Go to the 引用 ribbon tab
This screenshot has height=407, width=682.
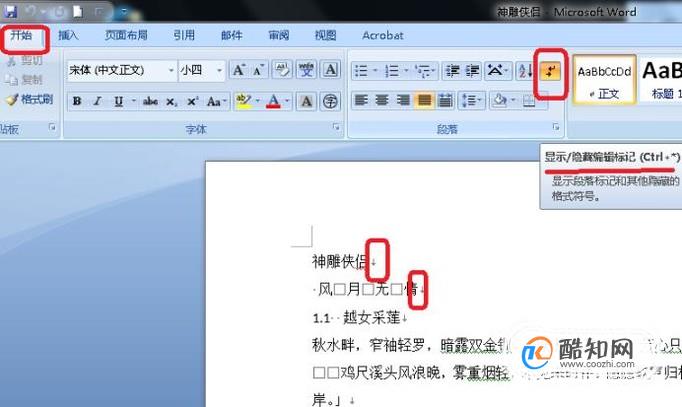click(x=184, y=35)
